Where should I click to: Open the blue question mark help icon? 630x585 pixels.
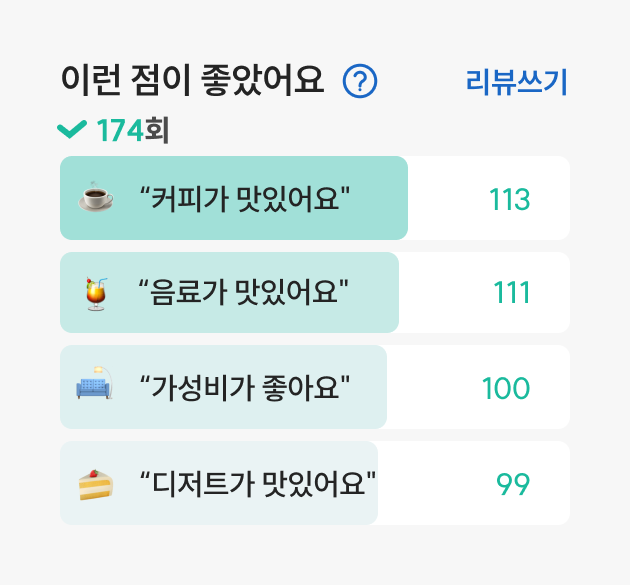(360, 81)
